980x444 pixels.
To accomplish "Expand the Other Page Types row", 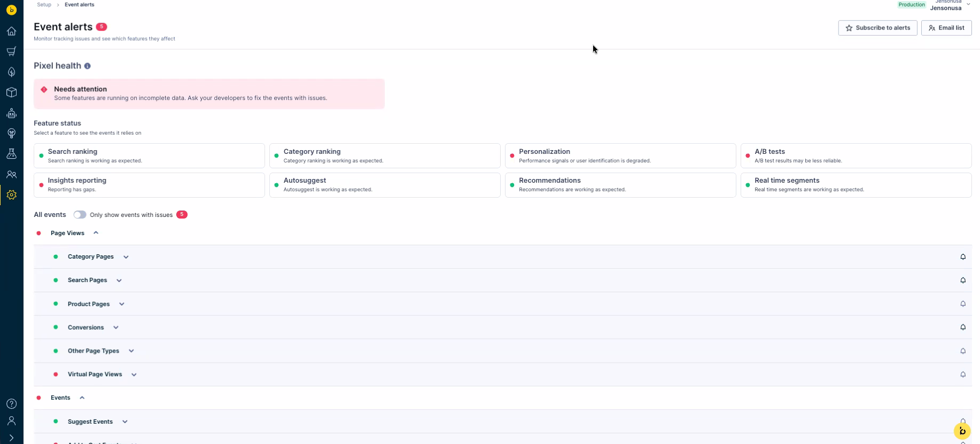I will (x=131, y=351).
